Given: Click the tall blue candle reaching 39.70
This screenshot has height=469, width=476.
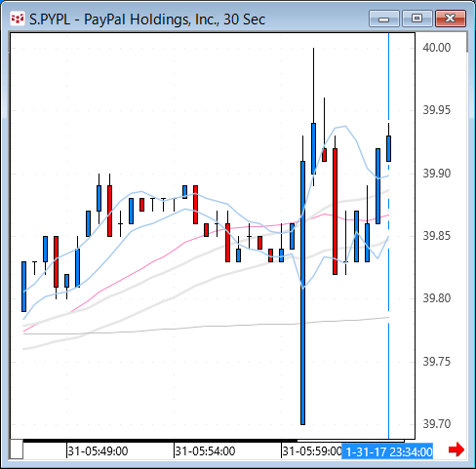Looking at the screenshot, I should [x=302, y=293].
